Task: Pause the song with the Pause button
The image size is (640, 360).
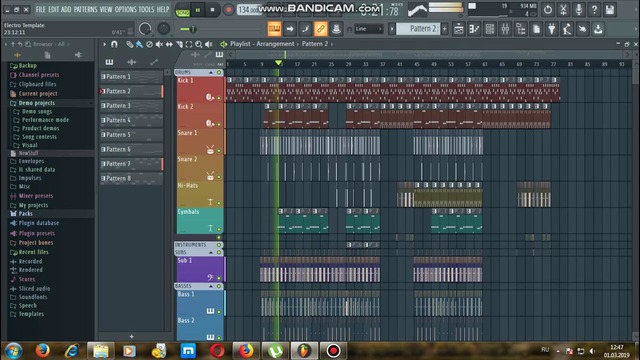Action: pos(198,9)
